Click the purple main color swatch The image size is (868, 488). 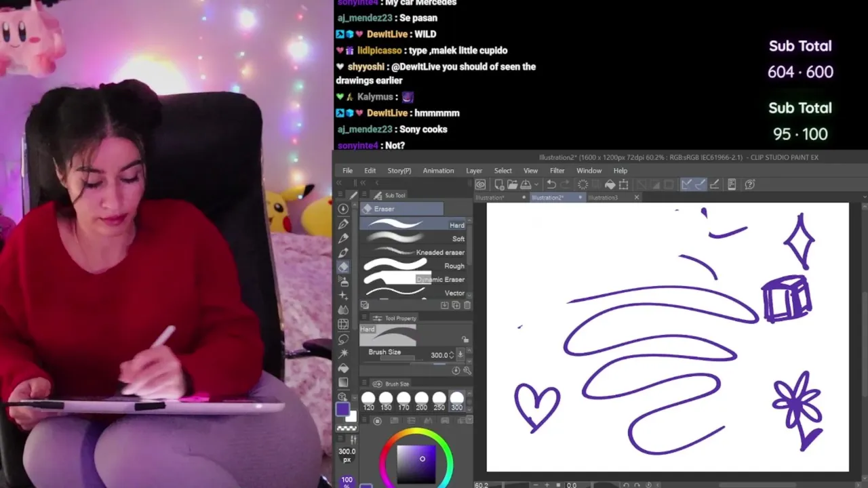pyautogui.click(x=342, y=409)
